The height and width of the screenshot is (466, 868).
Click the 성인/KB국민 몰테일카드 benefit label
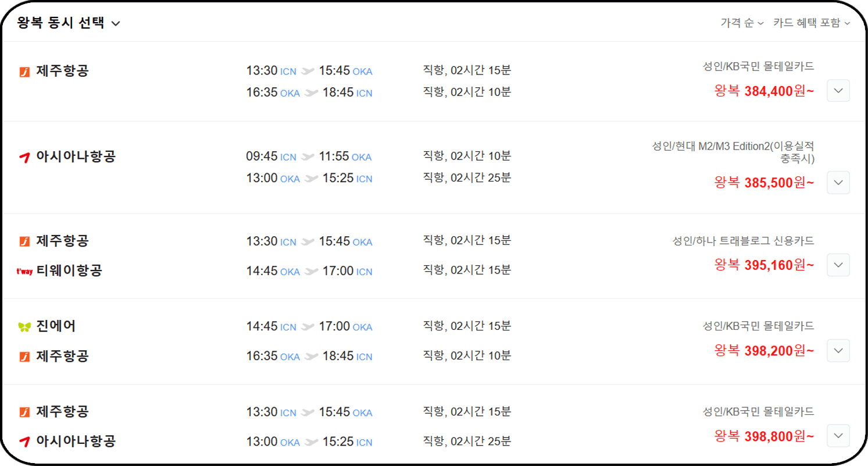pos(759,66)
